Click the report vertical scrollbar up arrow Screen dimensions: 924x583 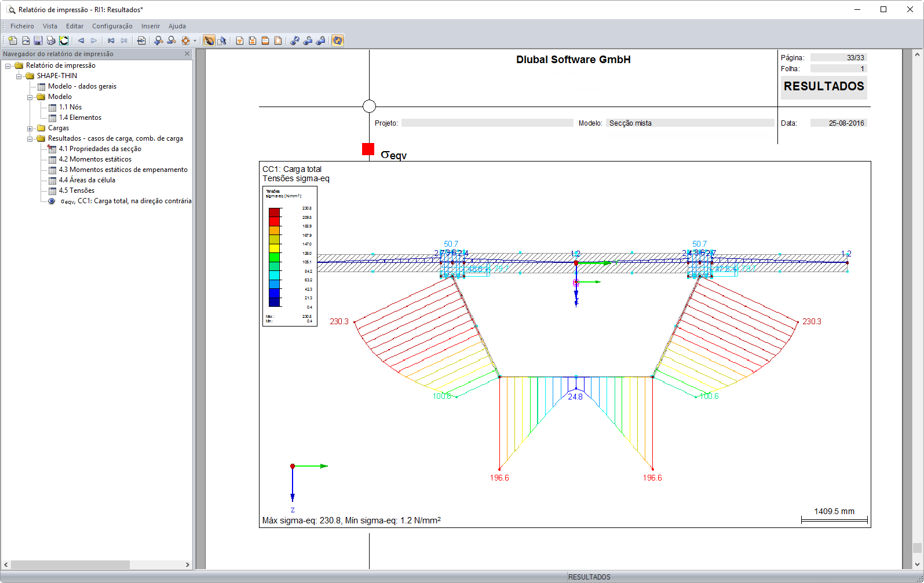[917, 54]
